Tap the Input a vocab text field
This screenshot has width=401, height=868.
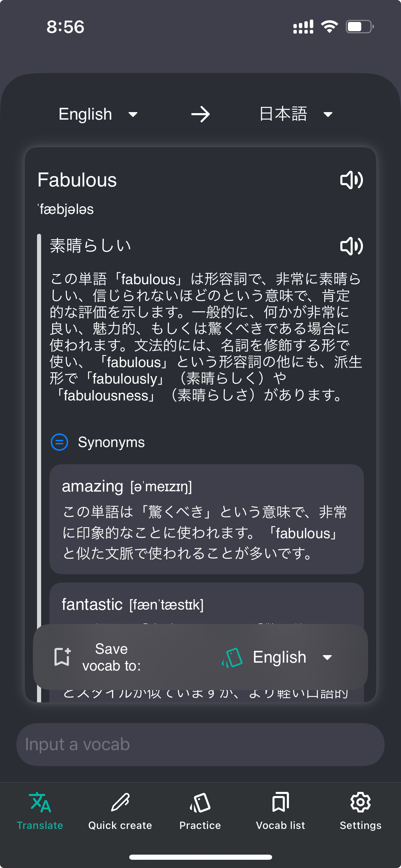(x=200, y=745)
